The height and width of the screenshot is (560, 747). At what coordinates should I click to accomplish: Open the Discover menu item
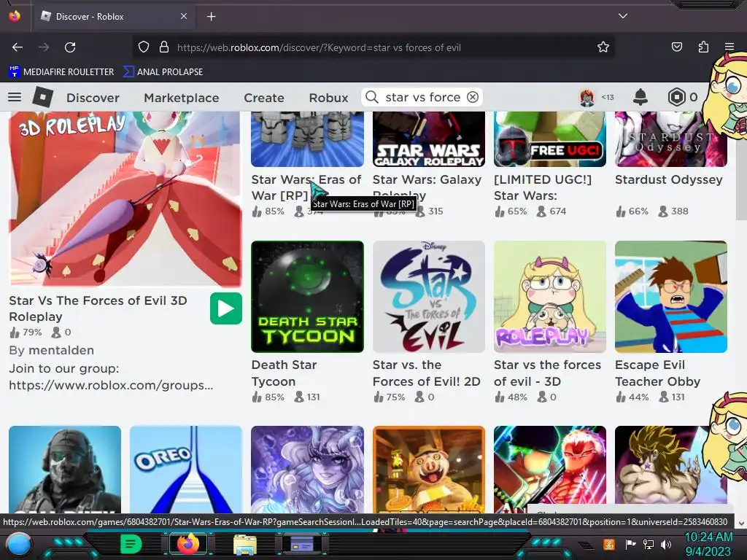pyautogui.click(x=93, y=98)
